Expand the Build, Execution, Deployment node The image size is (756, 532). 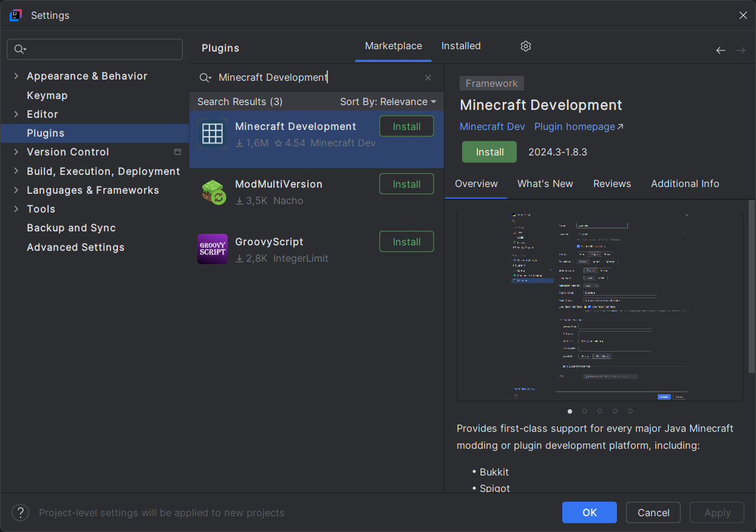click(16, 171)
